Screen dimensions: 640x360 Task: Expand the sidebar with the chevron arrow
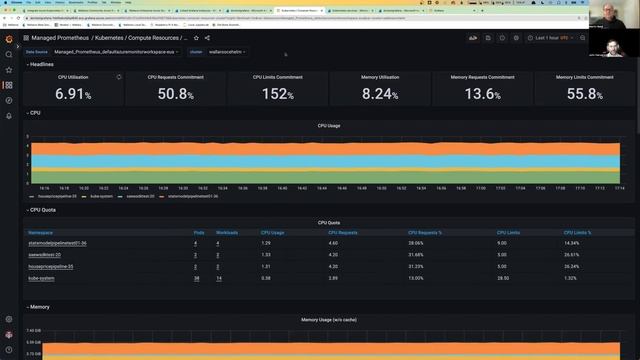(18, 47)
